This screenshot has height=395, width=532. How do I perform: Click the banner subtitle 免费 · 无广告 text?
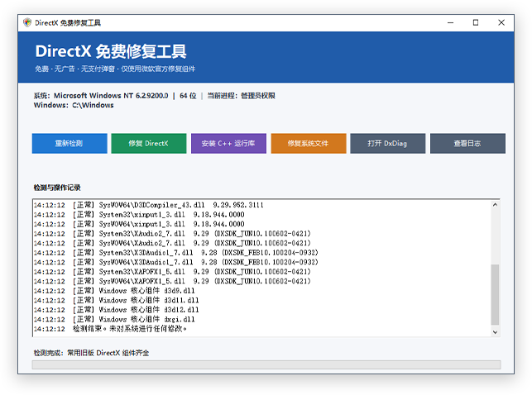pos(55,69)
